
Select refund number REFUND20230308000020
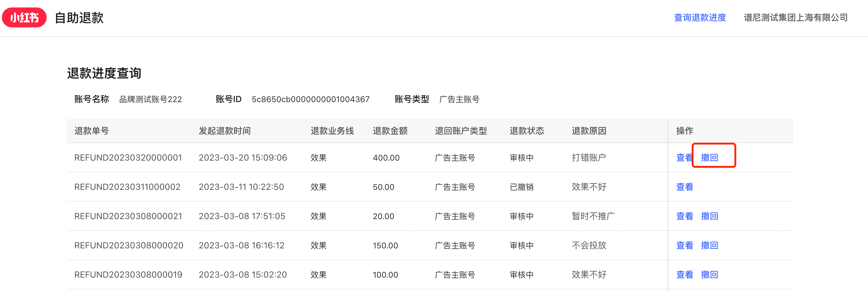pyautogui.click(x=129, y=246)
